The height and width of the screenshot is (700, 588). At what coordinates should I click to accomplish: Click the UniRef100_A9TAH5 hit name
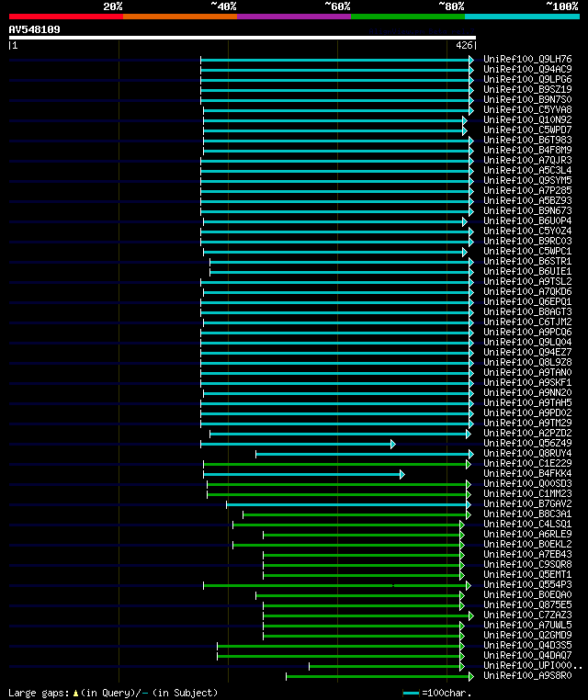pos(527,402)
